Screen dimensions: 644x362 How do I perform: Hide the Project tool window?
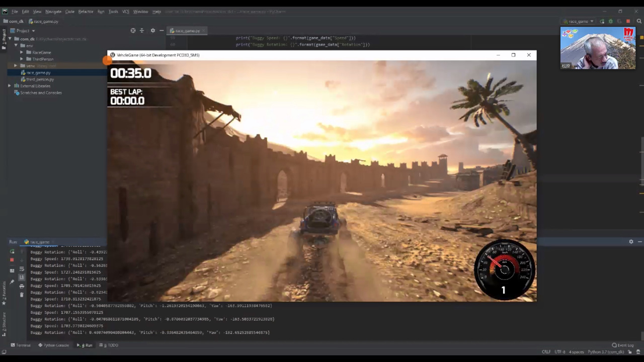(x=162, y=31)
